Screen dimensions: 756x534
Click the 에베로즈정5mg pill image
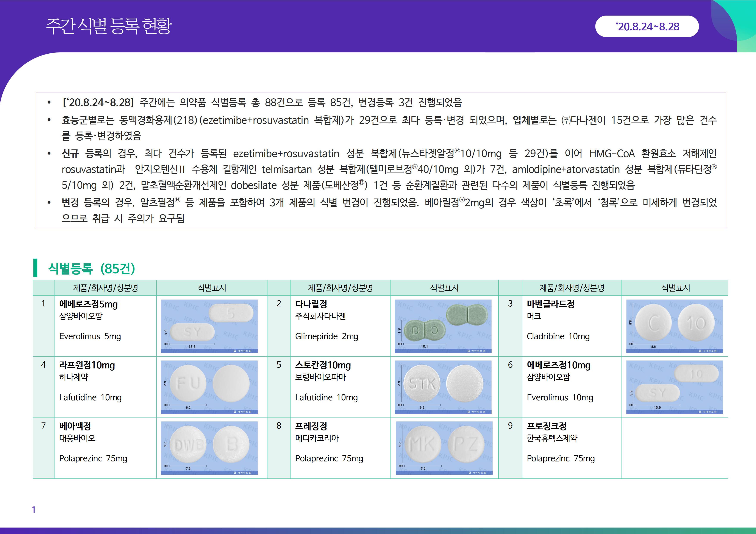tap(209, 326)
